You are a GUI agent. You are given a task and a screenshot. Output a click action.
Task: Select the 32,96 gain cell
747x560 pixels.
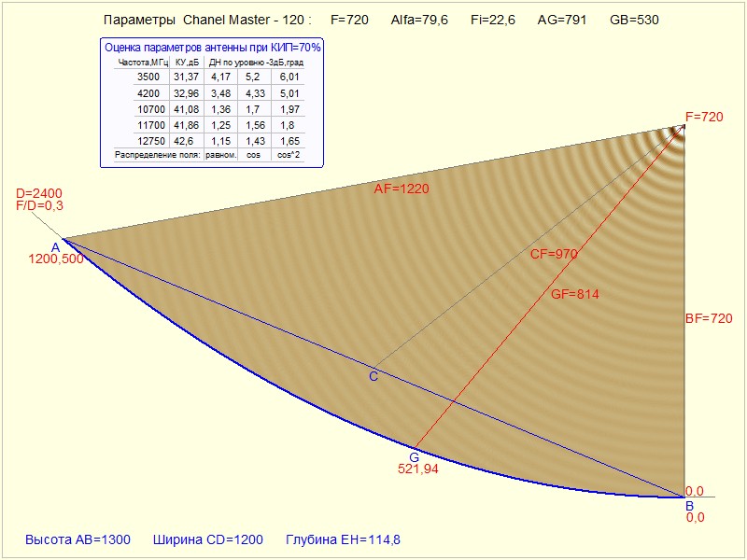[x=186, y=93]
